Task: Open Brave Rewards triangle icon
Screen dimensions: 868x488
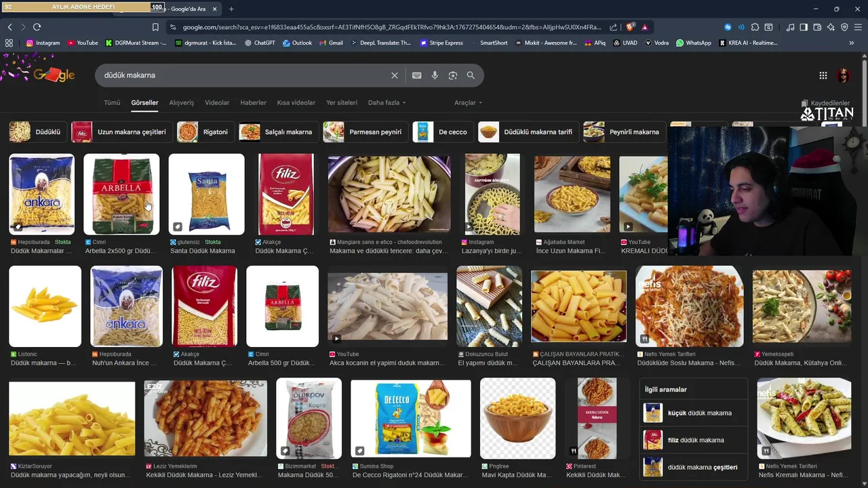Action: click(644, 27)
